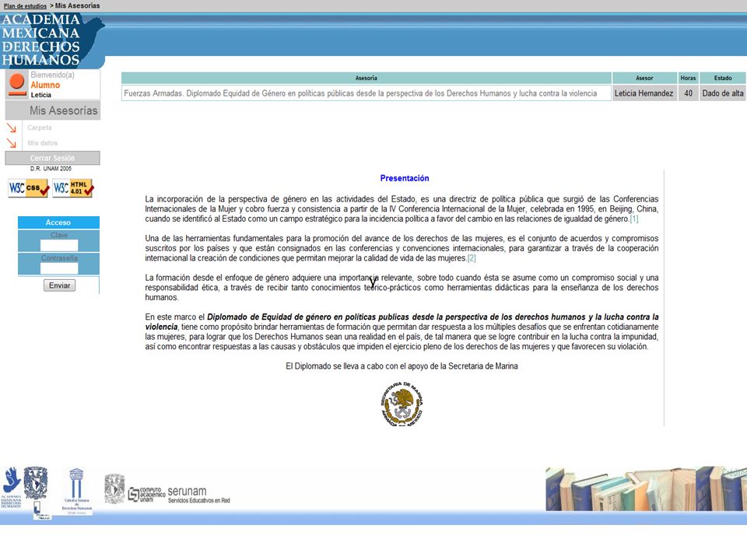Click the blue hand-and-dove footer logo

(12, 487)
